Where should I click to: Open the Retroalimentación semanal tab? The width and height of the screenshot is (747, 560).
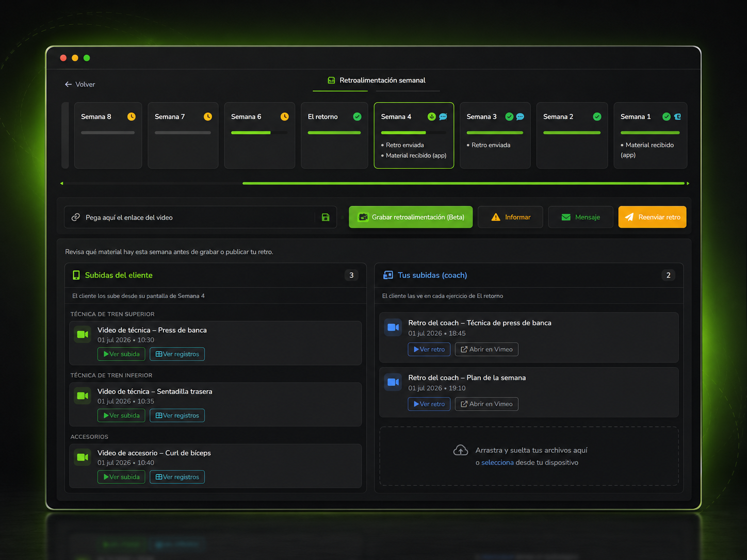(x=377, y=80)
